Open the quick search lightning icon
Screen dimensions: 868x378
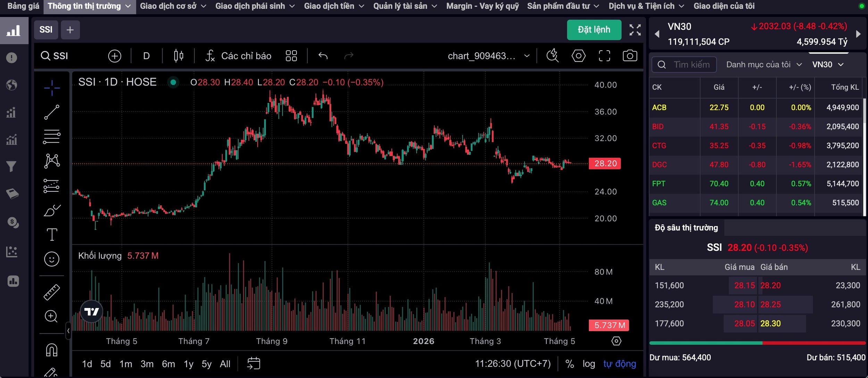pyautogui.click(x=552, y=56)
